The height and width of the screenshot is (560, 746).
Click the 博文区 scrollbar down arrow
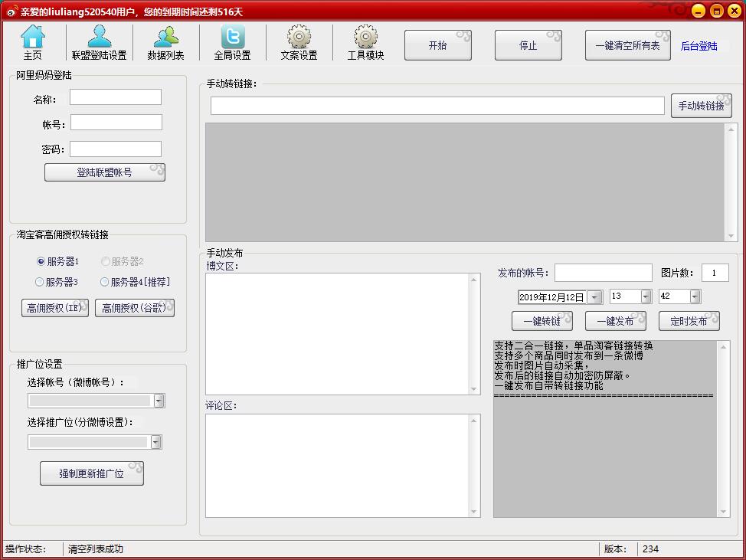click(x=474, y=388)
